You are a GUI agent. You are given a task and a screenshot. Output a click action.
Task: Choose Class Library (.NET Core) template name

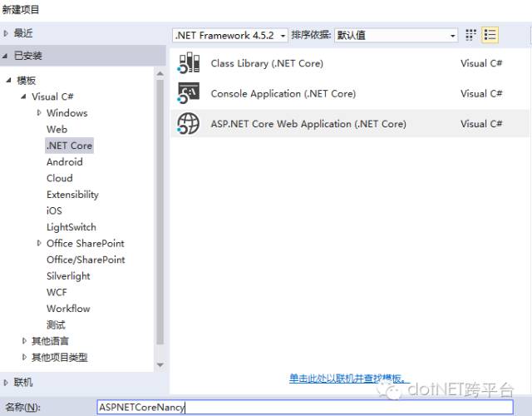coord(267,63)
